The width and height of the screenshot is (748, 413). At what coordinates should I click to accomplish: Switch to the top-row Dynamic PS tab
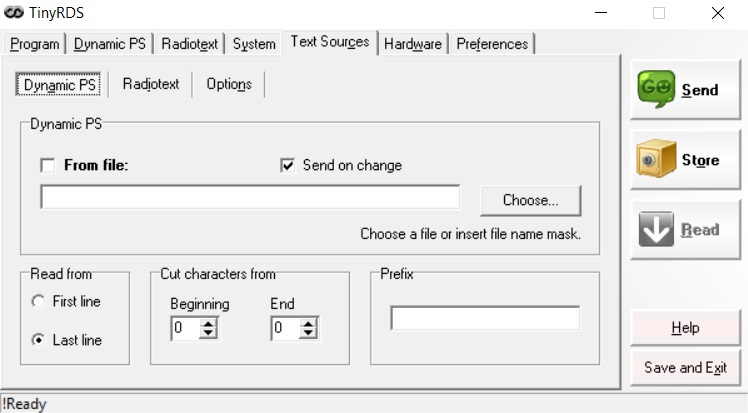pyautogui.click(x=110, y=44)
